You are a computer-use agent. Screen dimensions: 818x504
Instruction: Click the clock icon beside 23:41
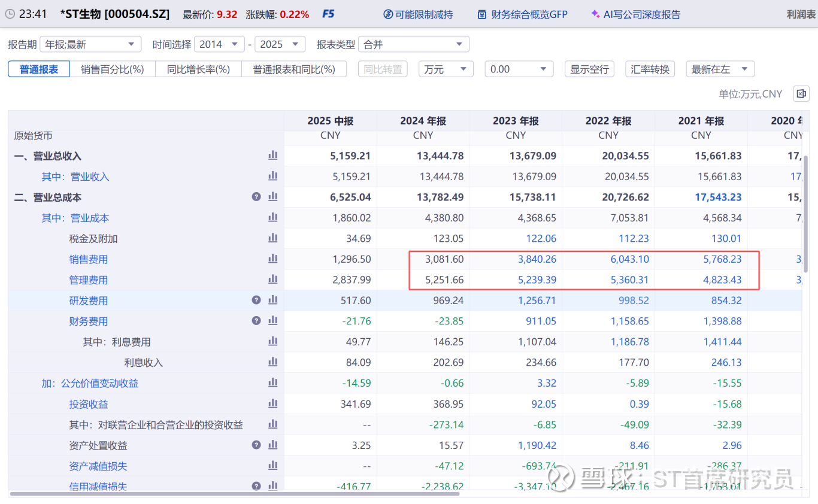click(10, 14)
